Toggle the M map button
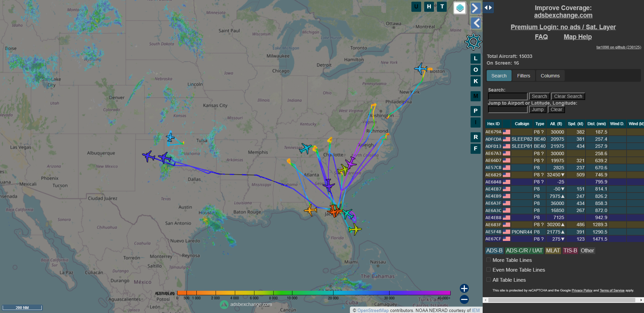644x313 pixels. pyautogui.click(x=476, y=96)
